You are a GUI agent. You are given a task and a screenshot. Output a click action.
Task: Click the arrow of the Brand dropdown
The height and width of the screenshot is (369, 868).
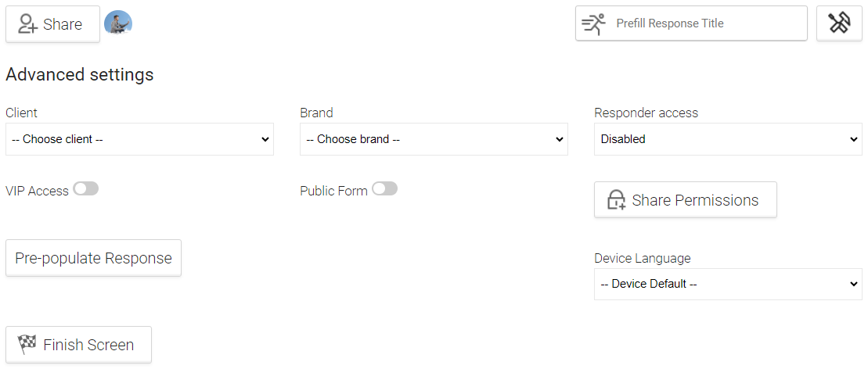coord(560,139)
